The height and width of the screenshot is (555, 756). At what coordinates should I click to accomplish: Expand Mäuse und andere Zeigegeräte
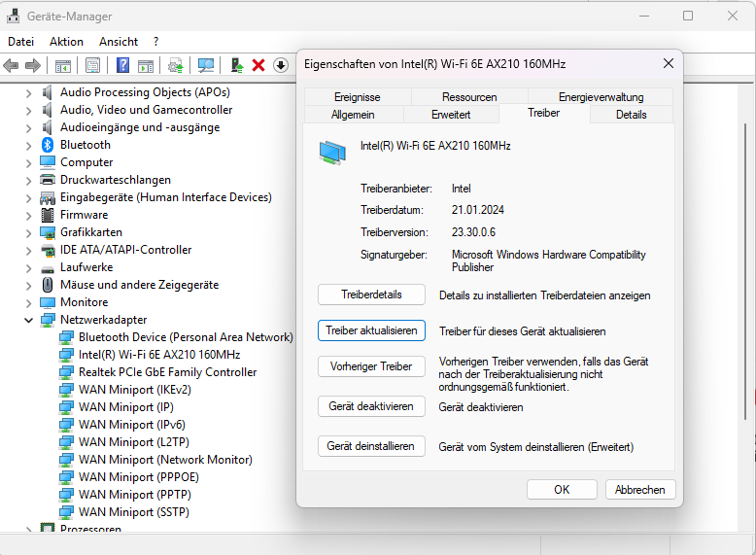point(28,286)
